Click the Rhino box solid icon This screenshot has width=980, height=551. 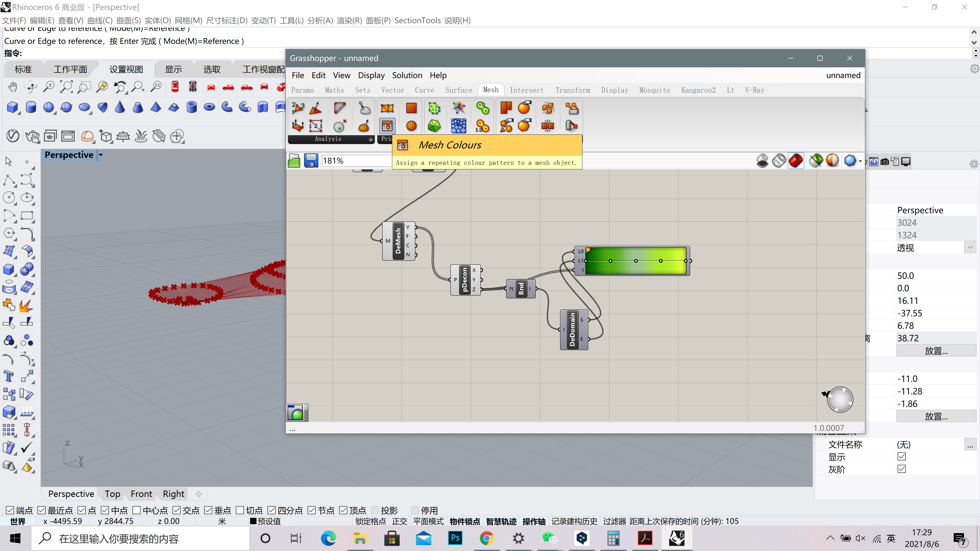point(13,107)
